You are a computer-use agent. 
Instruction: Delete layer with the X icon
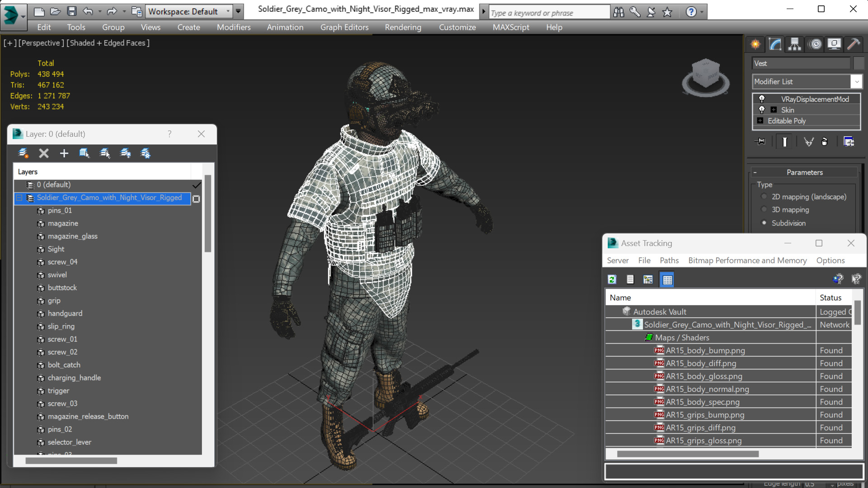pos(44,153)
